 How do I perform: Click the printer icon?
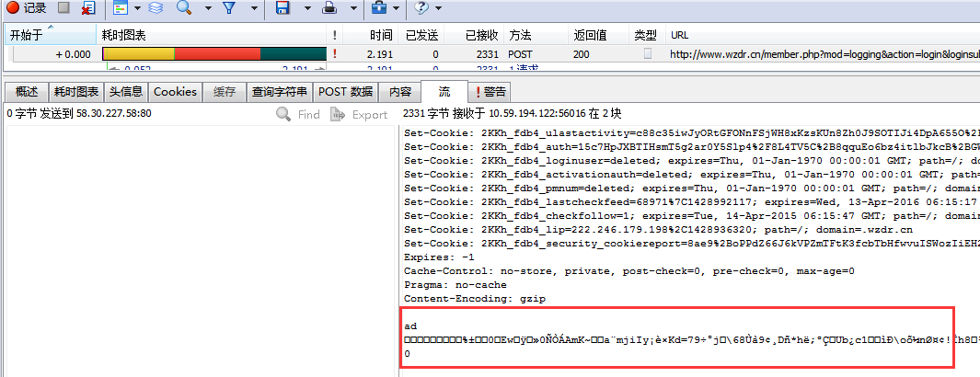329,7
